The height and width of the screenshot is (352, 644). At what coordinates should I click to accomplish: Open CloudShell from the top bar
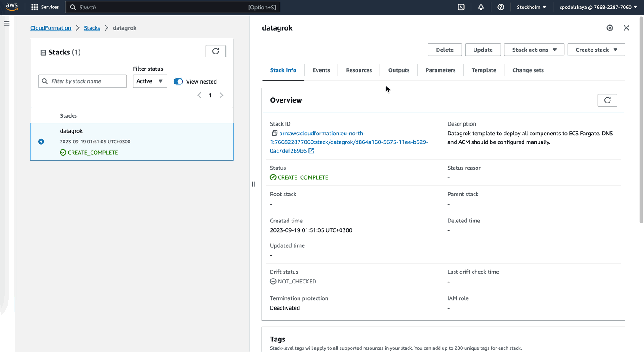click(461, 7)
